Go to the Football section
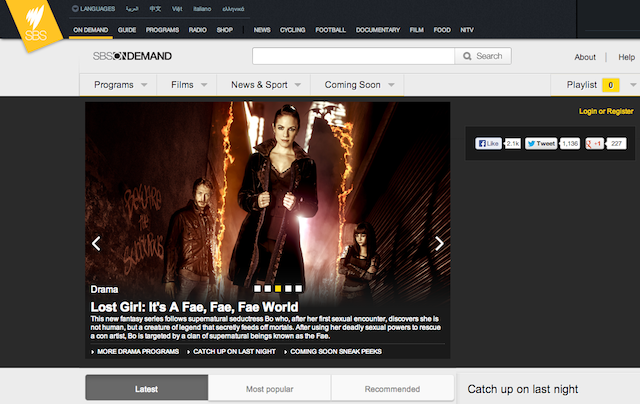Image resolution: width=640 pixels, height=404 pixels. pos(331,30)
